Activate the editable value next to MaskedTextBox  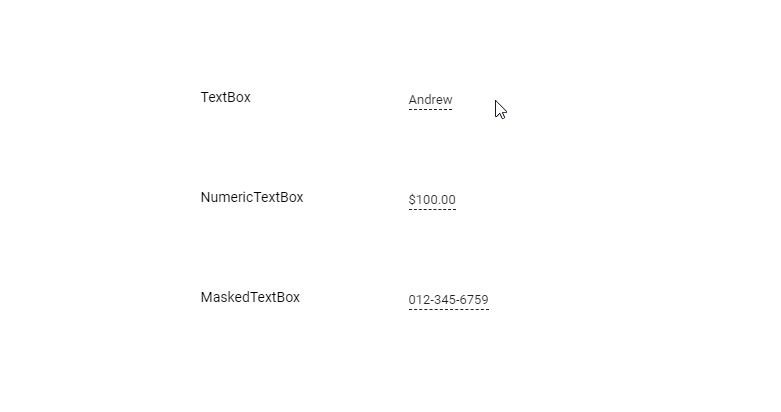pyautogui.click(x=448, y=300)
